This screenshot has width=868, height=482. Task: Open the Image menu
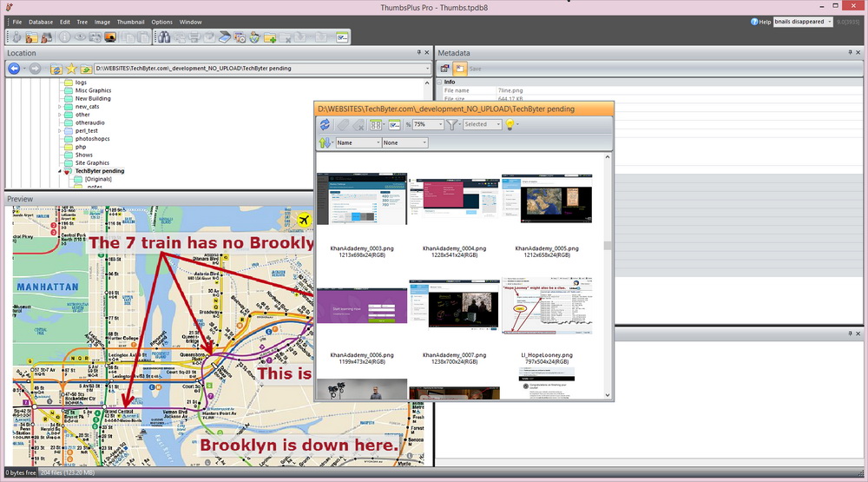point(102,23)
